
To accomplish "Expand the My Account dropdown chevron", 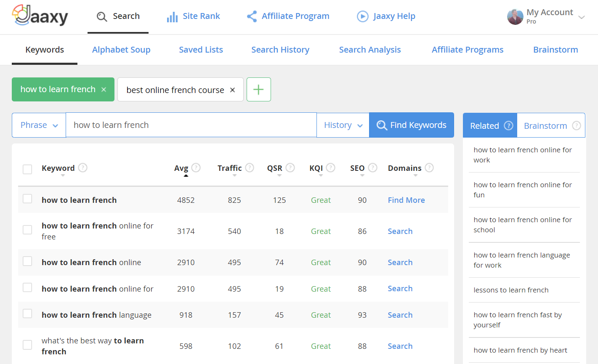I will point(582,17).
